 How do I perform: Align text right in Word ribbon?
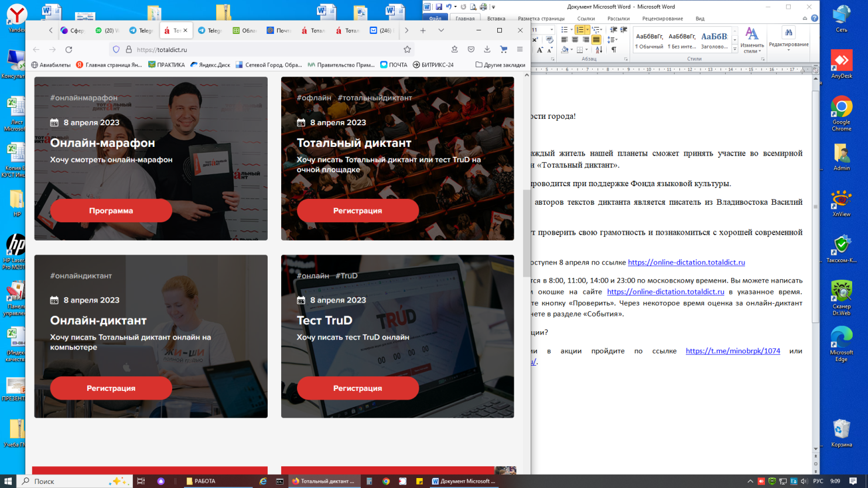pos(586,40)
